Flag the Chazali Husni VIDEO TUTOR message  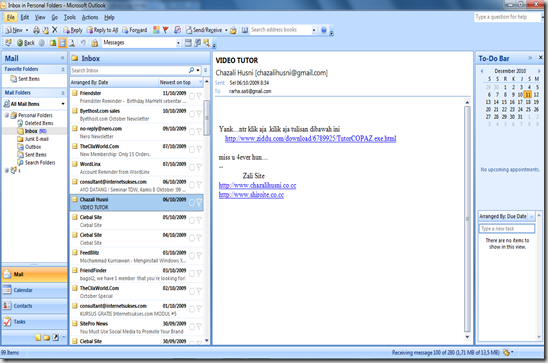pos(199,202)
